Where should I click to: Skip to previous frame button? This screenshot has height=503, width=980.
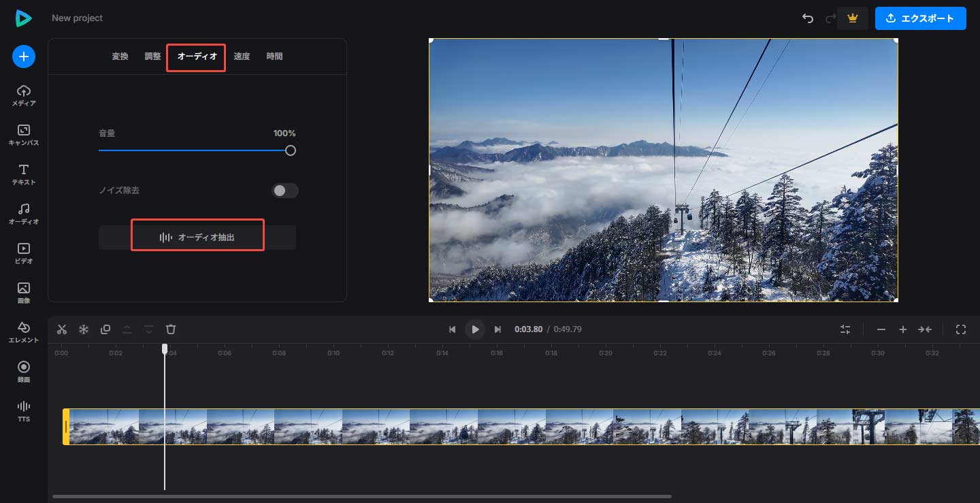(x=452, y=329)
